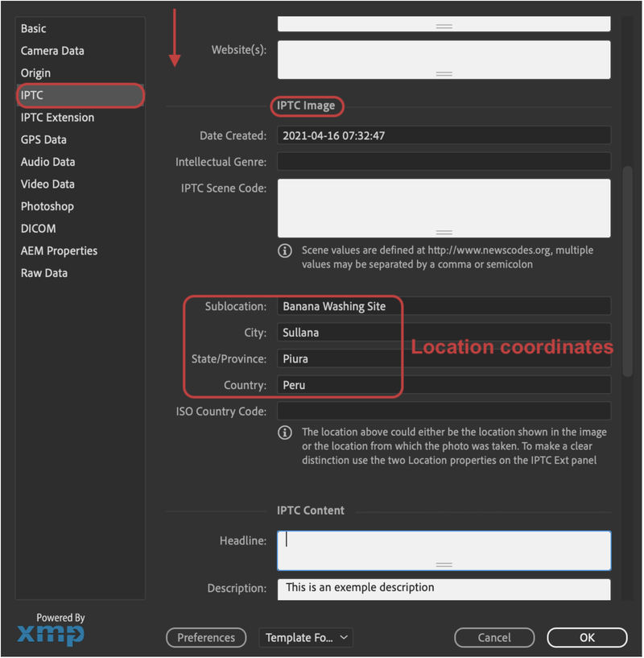Image resolution: width=644 pixels, height=658 pixels.
Task: View the Raw Data section
Action: 80,273
